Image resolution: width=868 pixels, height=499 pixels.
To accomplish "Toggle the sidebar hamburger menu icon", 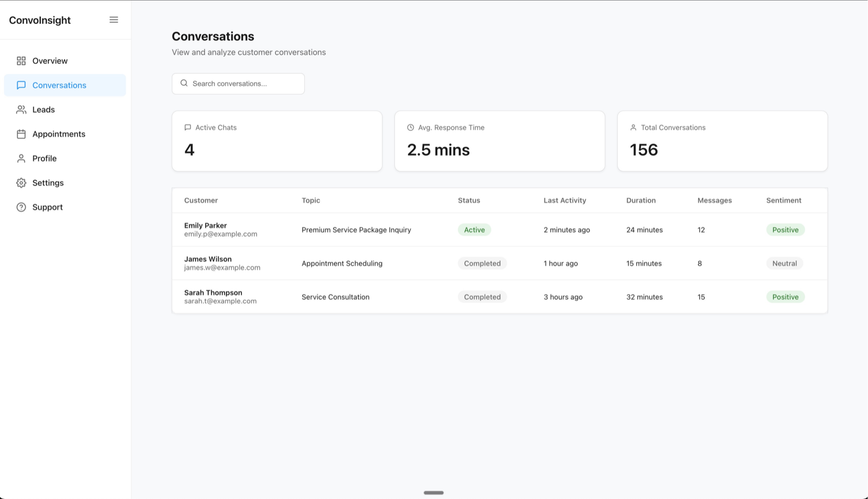I will [114, 20].
